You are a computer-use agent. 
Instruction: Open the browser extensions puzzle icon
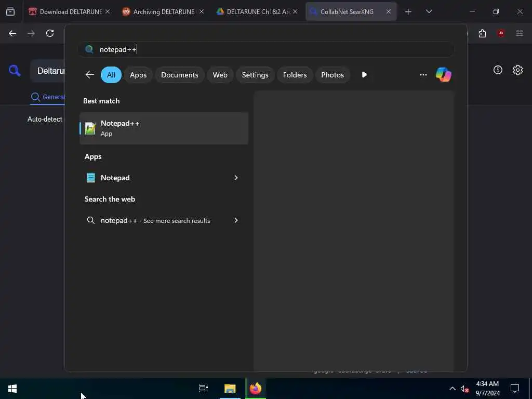(482, 33)
